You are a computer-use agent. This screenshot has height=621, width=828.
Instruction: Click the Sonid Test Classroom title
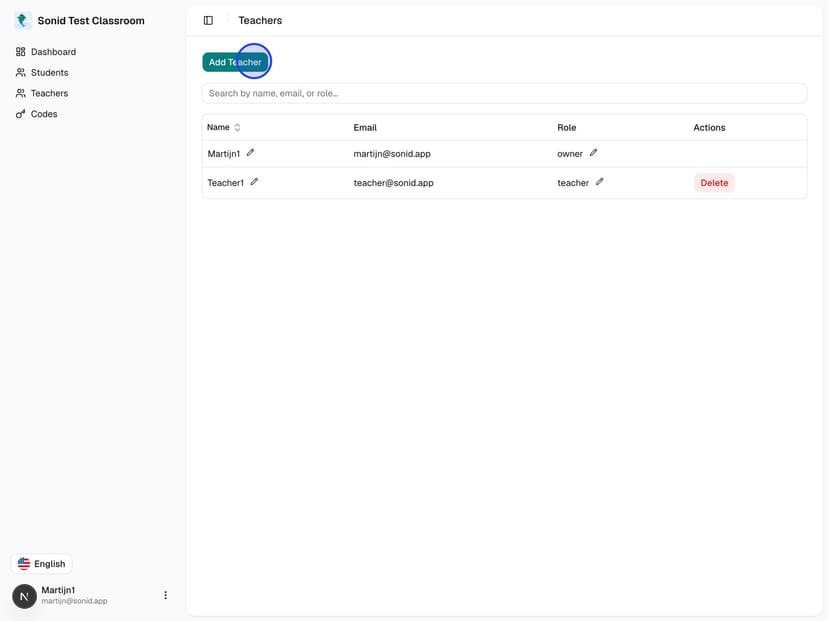tap(91, 21)
